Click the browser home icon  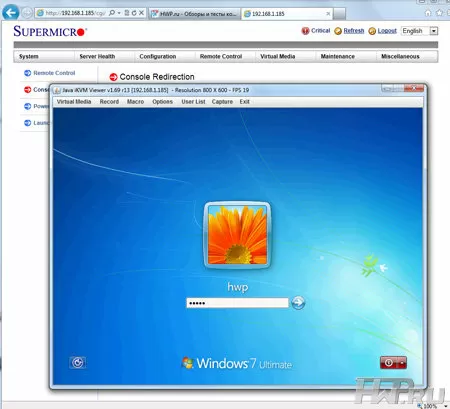(x=428, y=13)
